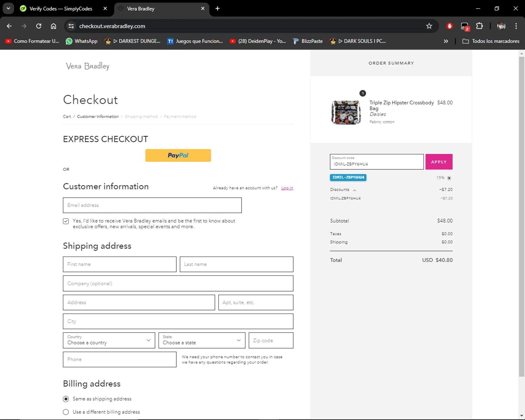The image size is (525, 420).
Task: Uncheck the Vera Bradley emails checkbox
Action: 66,221
